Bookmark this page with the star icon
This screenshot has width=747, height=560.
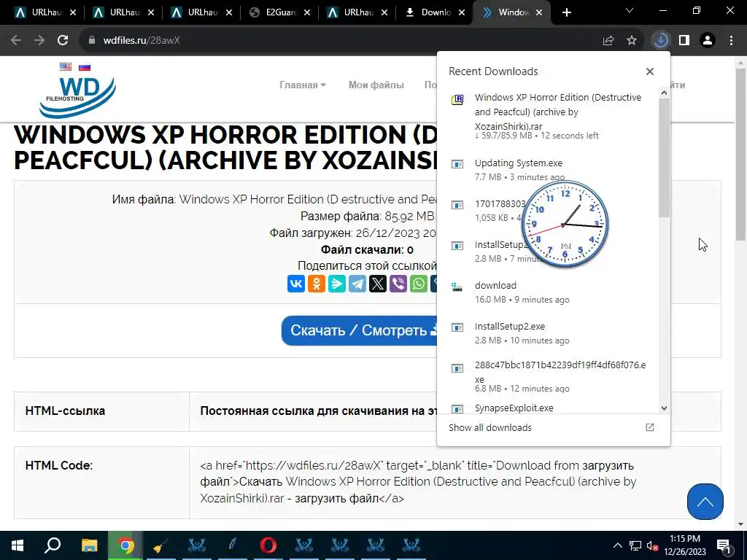coord(632,41)
